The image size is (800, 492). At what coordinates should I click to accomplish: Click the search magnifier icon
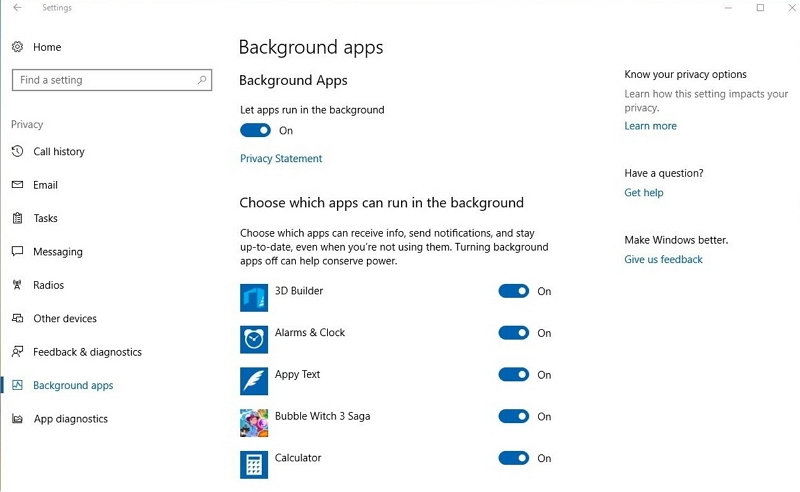(x=202, y=80)
